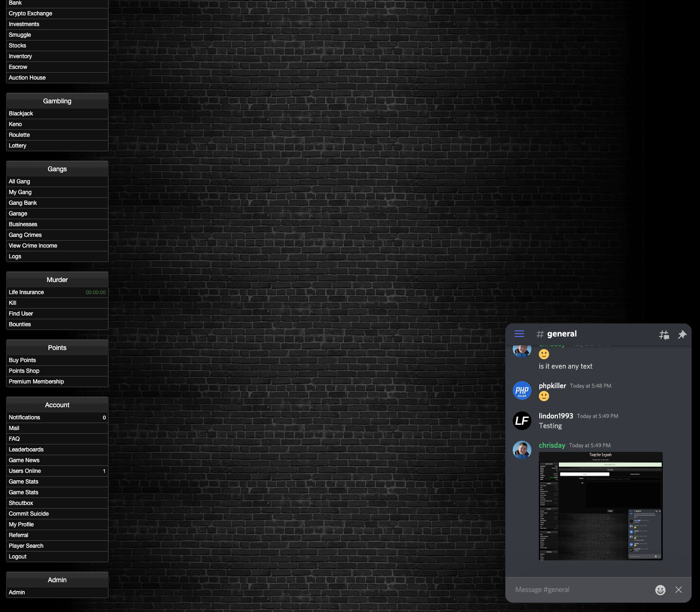Open the Auction House link

pos(27,78)
